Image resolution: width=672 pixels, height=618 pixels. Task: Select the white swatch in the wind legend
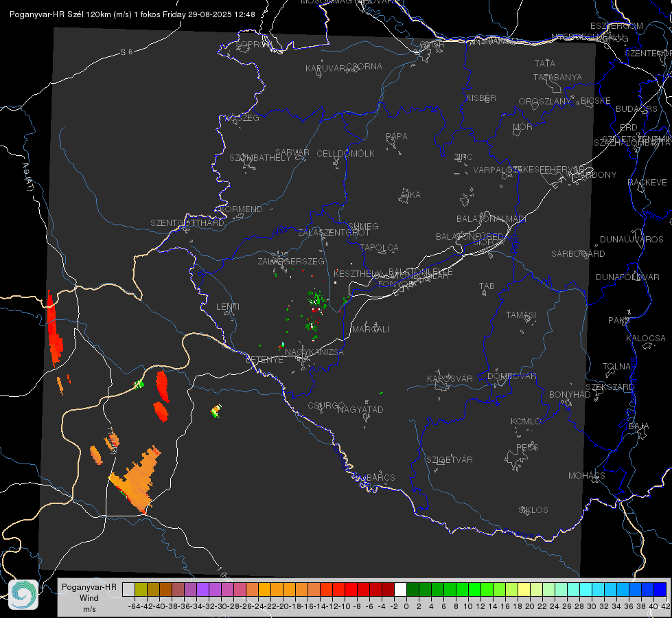400,589
